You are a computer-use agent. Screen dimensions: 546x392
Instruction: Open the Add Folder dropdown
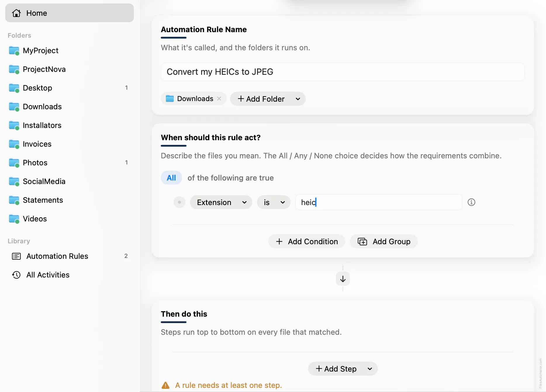pos(268,99)
